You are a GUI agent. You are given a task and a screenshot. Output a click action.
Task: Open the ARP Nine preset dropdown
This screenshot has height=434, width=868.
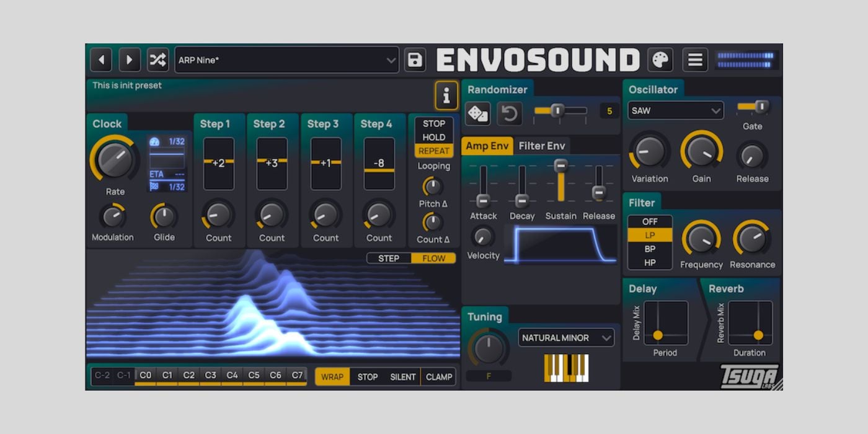[287, 60]
